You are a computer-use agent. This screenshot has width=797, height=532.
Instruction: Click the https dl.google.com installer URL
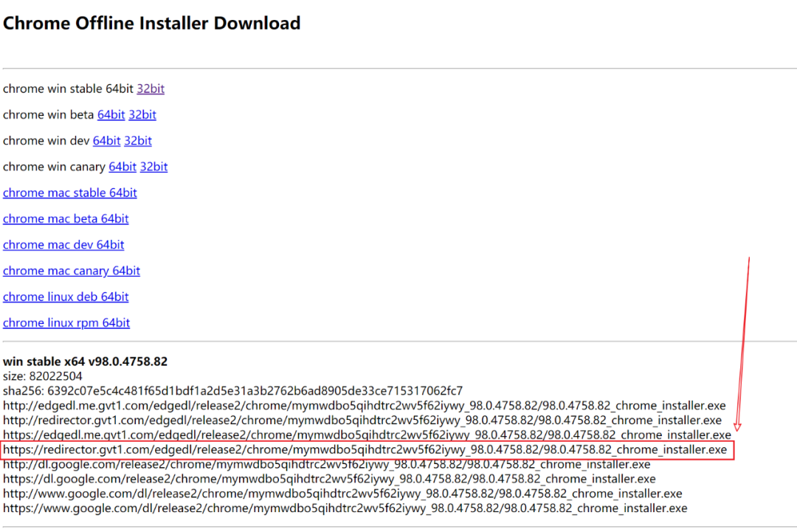tap(329, 479)
